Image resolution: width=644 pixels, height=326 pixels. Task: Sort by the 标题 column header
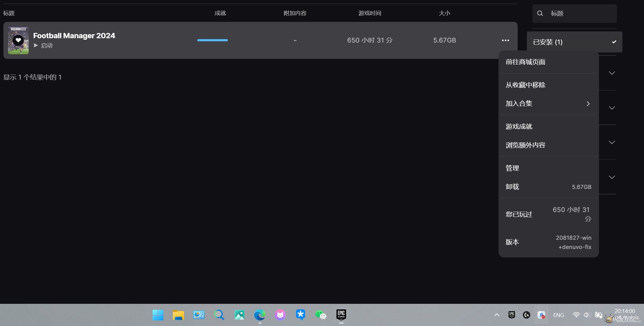click(x=9, y=13)
